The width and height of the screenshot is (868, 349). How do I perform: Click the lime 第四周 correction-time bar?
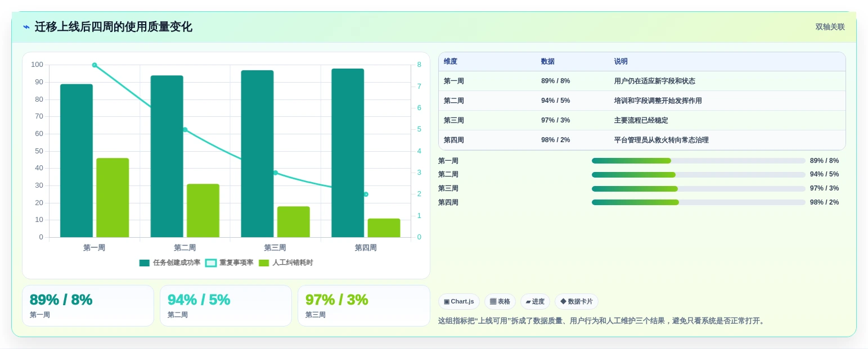coord(384,228)
